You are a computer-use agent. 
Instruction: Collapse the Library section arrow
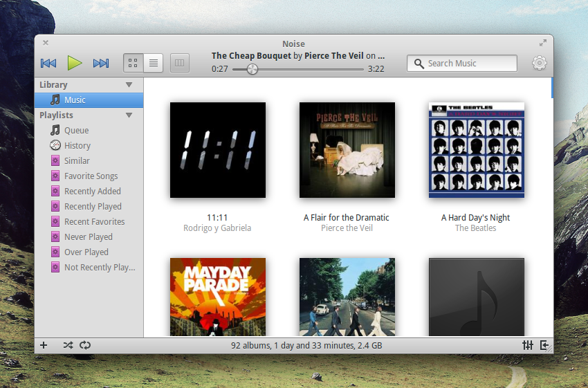[129, 85]
